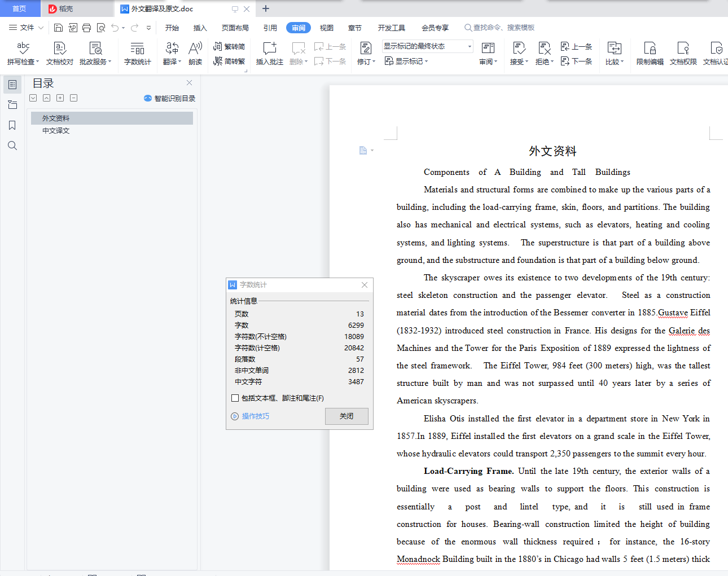Switch to the 视图 ribbon tab
Viewport: 728px width, 576px height.
point(327,28)
